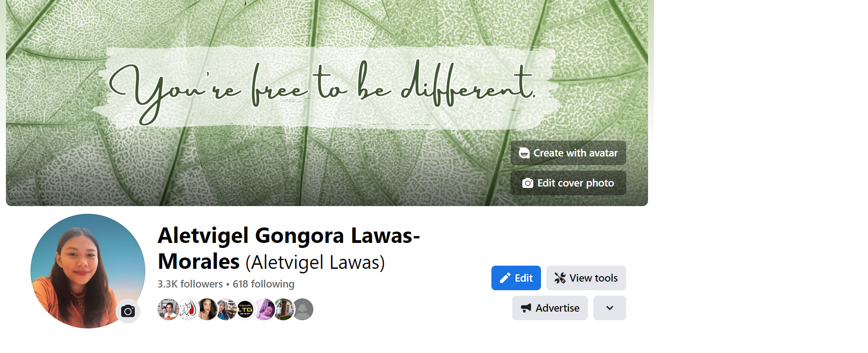This screenshot has height=353, width=868.
Task: Select the gray default silhouette friend avatar
Action: coord(303,309)
